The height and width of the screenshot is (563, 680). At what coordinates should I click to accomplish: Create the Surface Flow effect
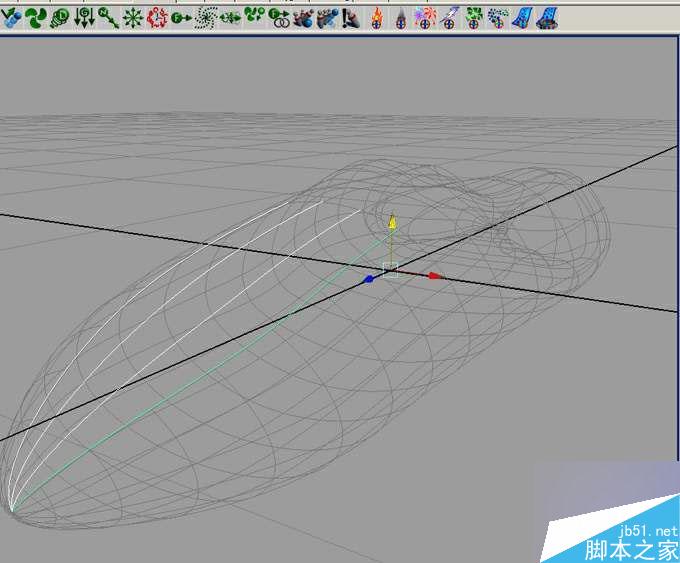coord(547,18)
